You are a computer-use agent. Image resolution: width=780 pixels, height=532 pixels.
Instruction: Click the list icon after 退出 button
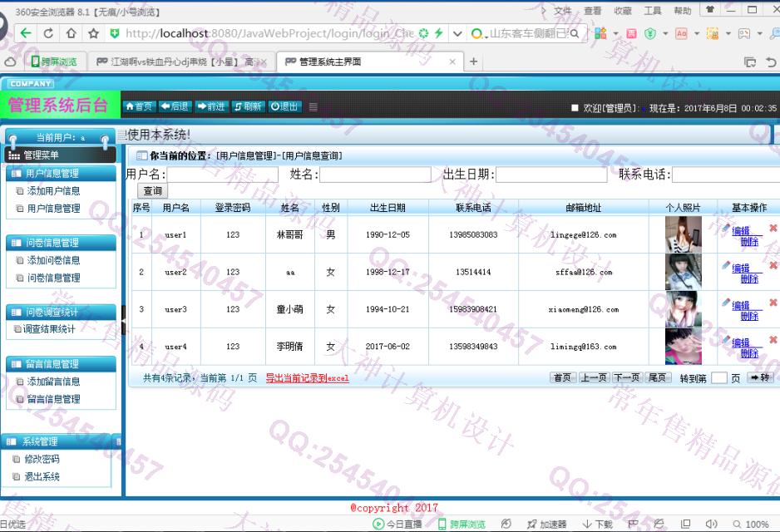pyautogui.click(x=313, y=106)
